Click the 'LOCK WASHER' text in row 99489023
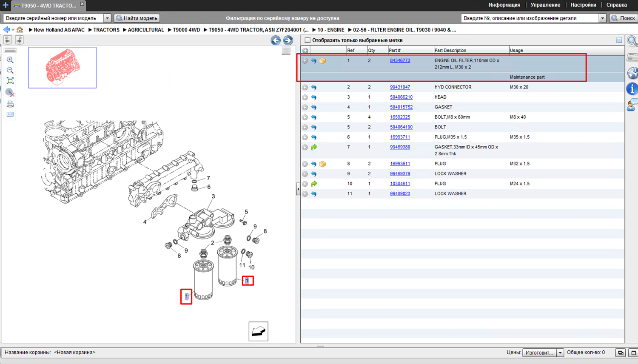638x364 pixels. click(x=450, y=193)
